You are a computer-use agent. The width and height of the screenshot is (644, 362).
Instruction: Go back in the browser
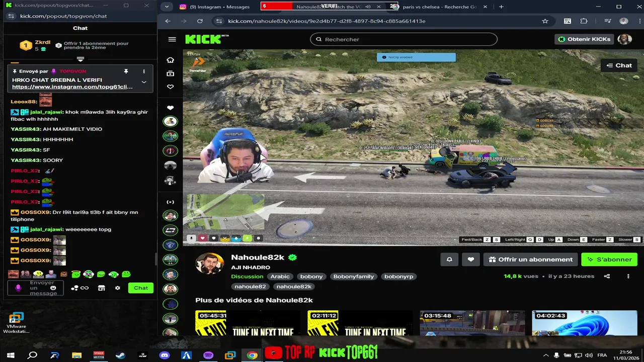pyautogui.click(x=168, y=21)
